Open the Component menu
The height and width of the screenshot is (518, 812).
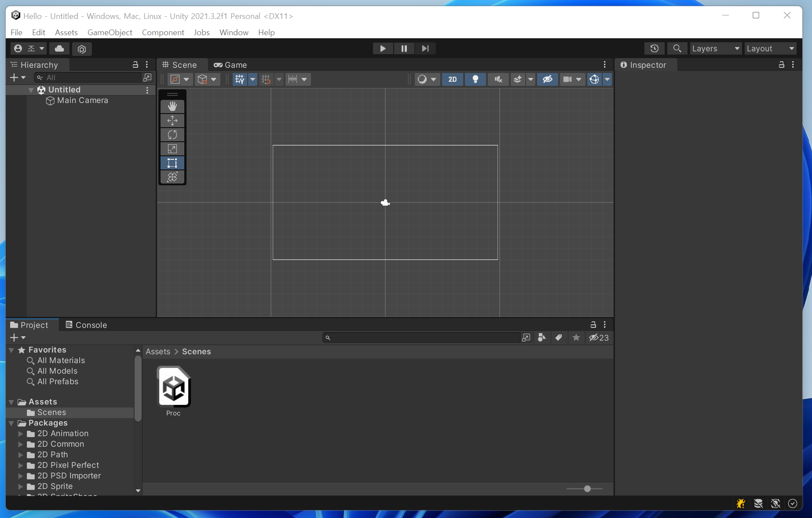point(163,32)
